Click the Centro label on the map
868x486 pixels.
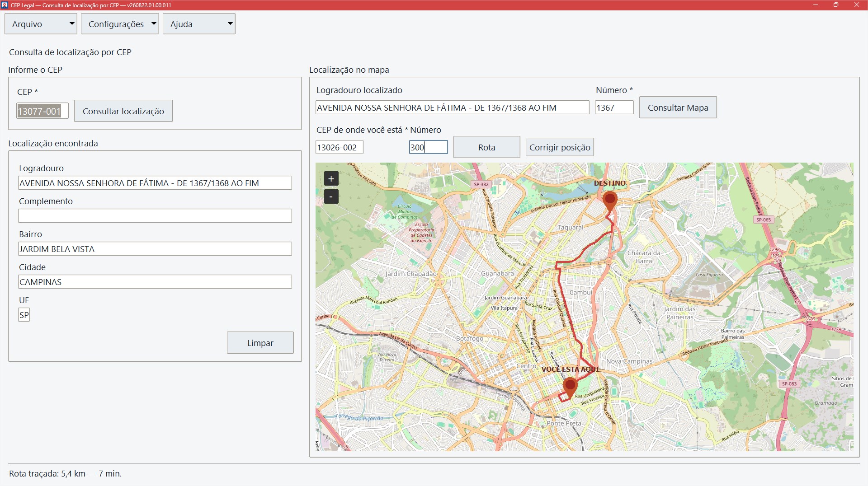coord(526,366)
